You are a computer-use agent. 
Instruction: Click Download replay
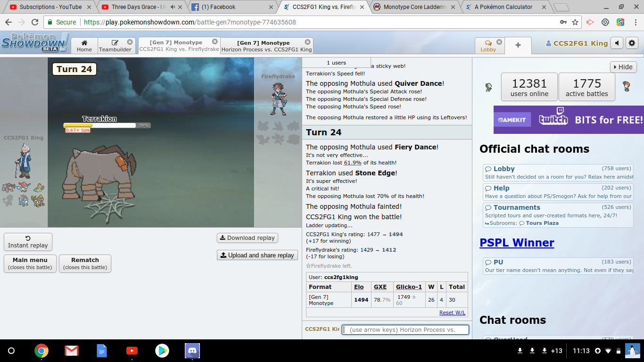[x=248, y=238]
